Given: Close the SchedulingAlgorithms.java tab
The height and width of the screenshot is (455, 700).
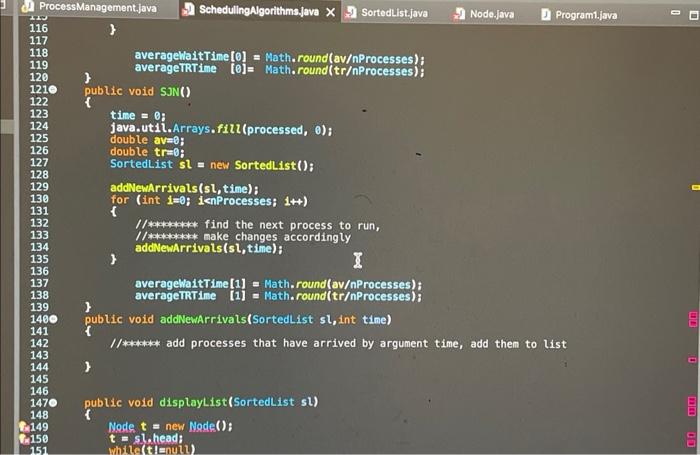Looking at the screenshot, I should (330, 13).
